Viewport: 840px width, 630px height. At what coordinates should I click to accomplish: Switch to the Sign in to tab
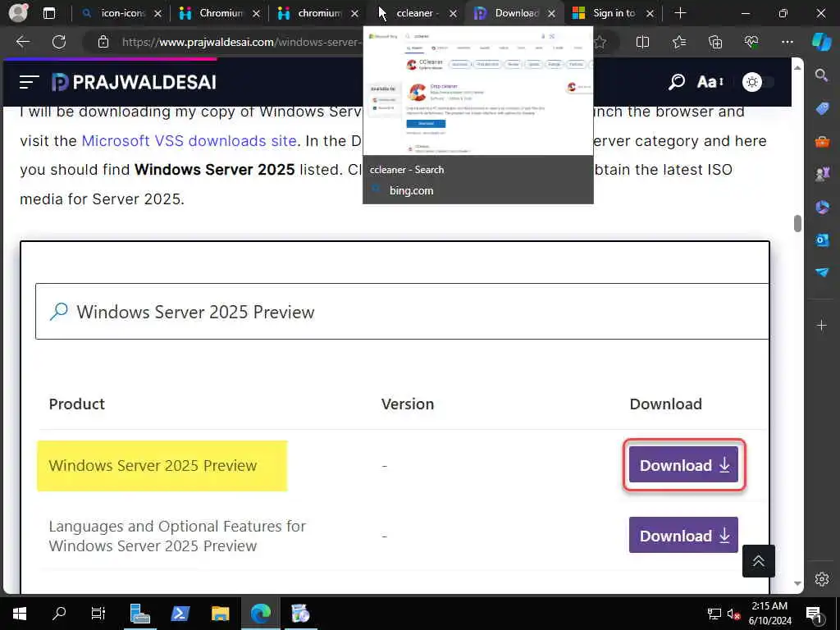614,13
